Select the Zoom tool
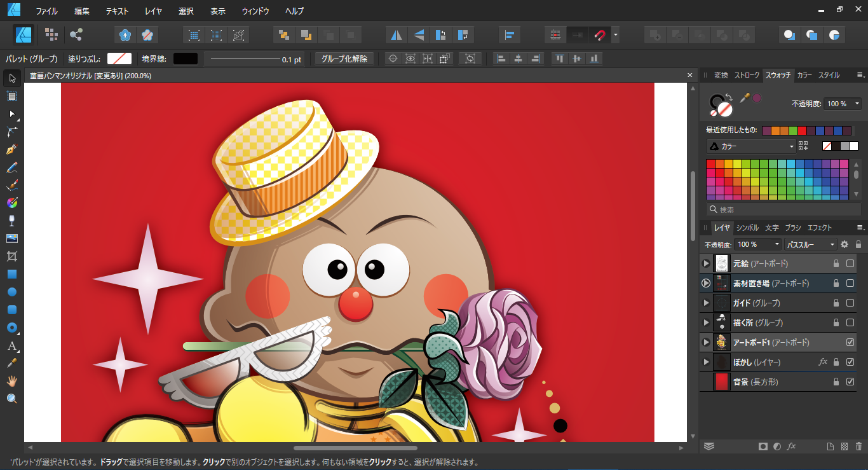This screenshot has height=470, width=868. click(11, 399)
